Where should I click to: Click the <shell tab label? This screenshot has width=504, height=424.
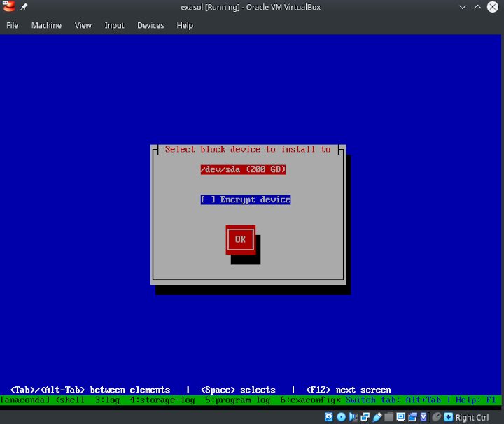(70, 400)
